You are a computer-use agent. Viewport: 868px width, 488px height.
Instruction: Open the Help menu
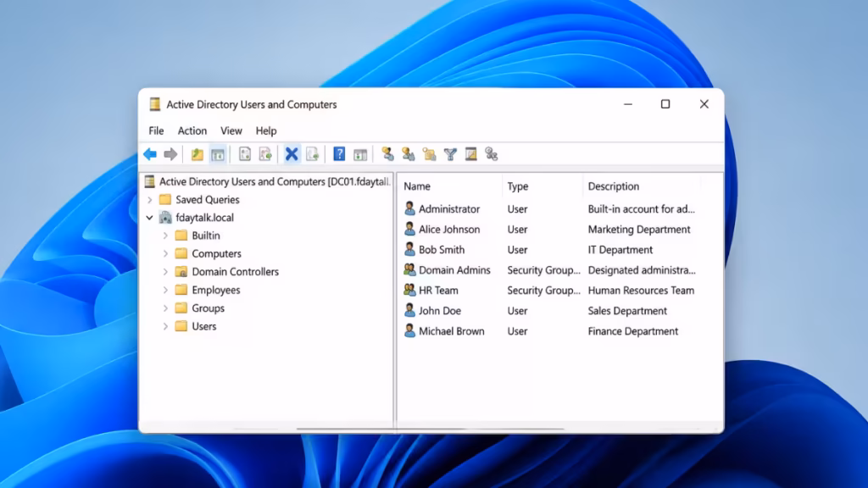[266, 131]
